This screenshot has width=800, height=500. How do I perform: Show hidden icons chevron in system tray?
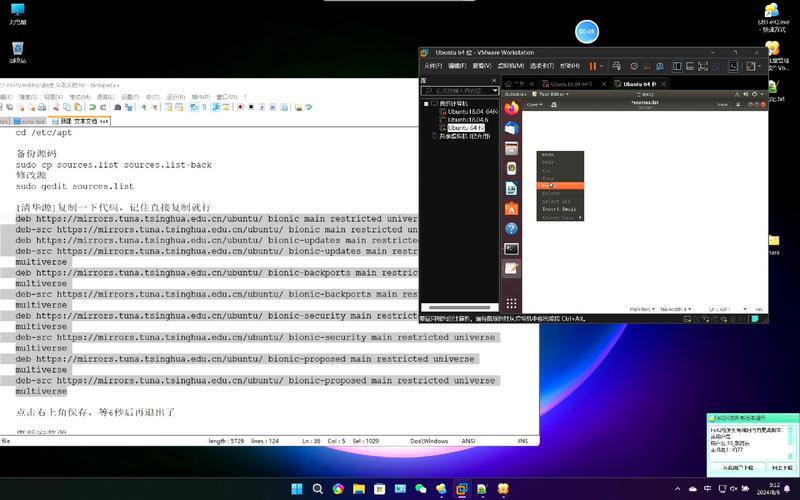click(678, 489)
